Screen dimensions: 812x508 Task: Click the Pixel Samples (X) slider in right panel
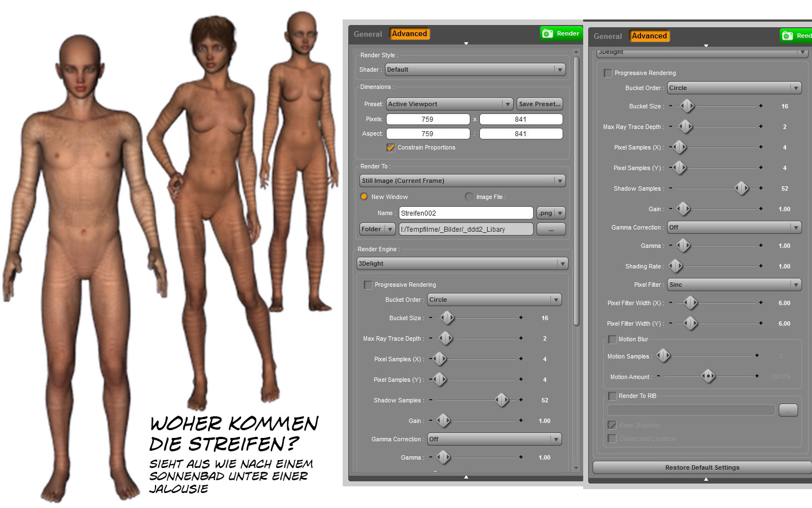click(x=679, y=147)
